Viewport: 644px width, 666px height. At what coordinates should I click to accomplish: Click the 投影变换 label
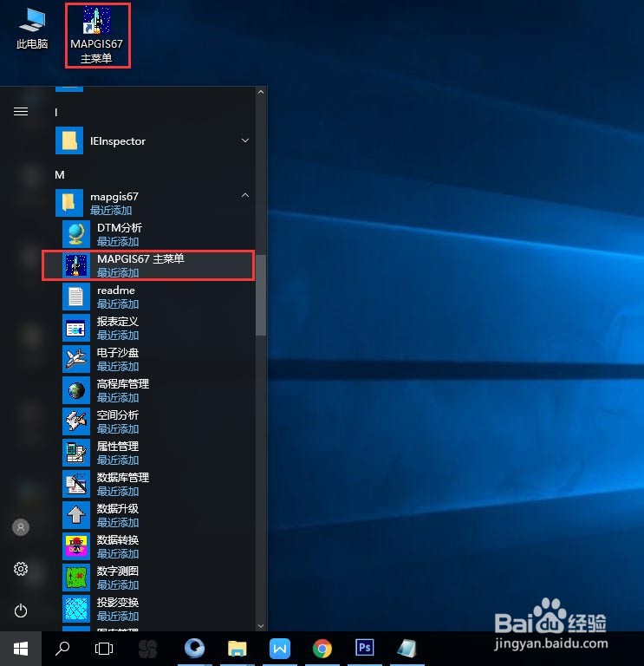[118, 603]
